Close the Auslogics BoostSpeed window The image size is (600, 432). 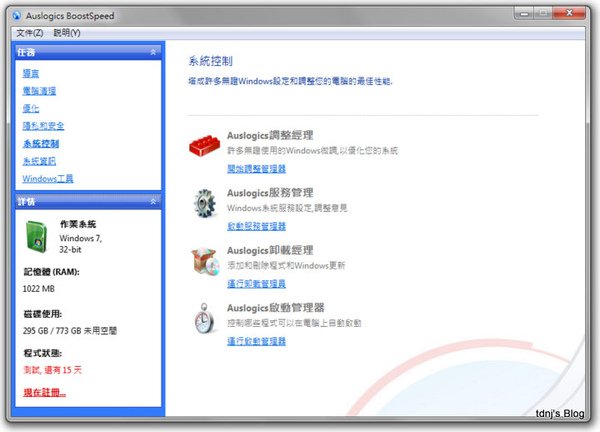pos(569,13)
